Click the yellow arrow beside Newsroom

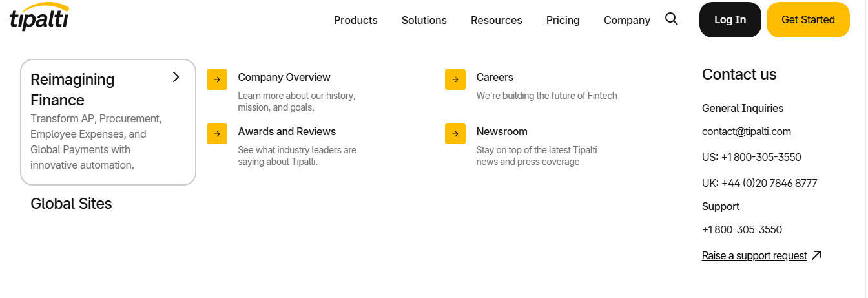click(x=455, y=134)
